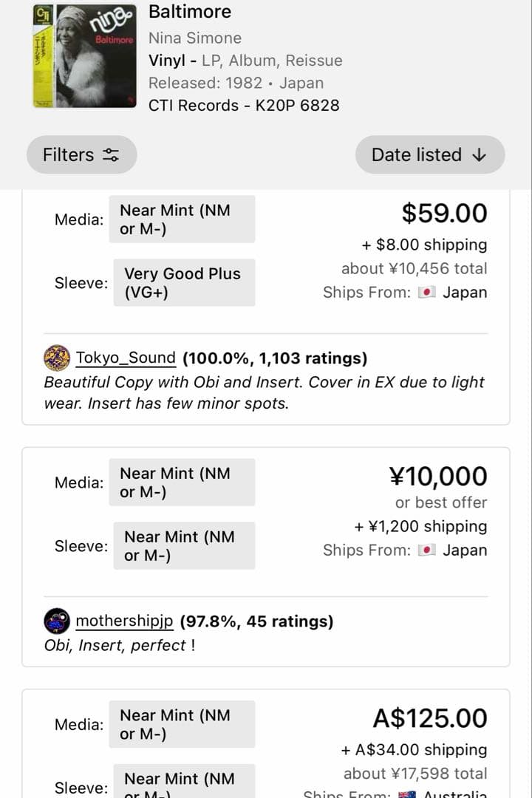Open Tokyo_Sound seller profile link
This screenshot has width=532, height=798.
pos(126,358)
